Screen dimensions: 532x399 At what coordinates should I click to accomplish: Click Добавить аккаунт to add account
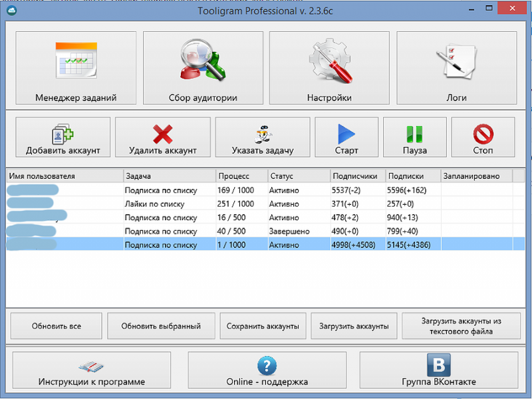pyautogui.click(x=63, y=138)
